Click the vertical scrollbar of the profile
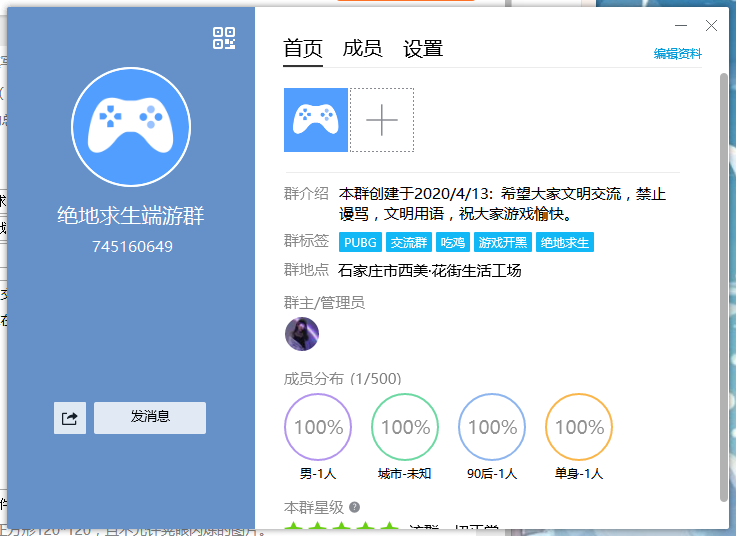 point(724,287)
